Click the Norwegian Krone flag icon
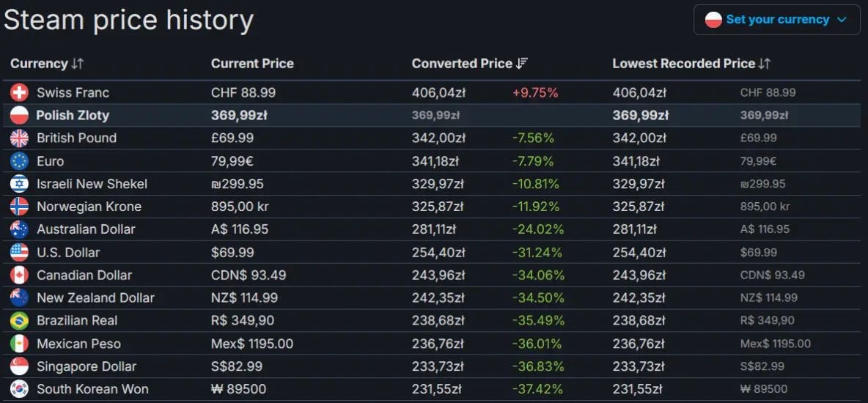 tap(19, 207)
